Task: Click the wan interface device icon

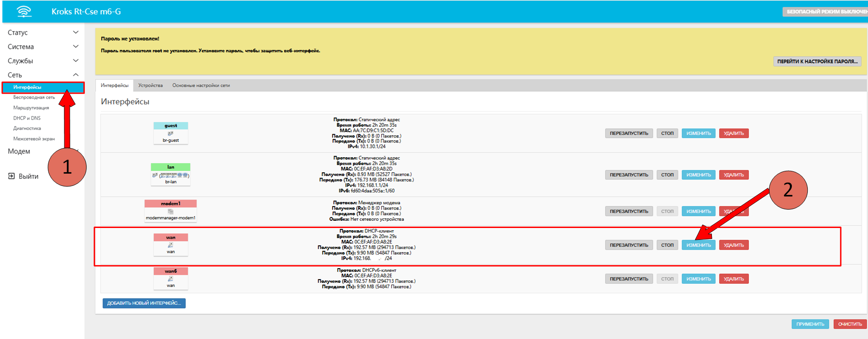Action: click(171, 245)
